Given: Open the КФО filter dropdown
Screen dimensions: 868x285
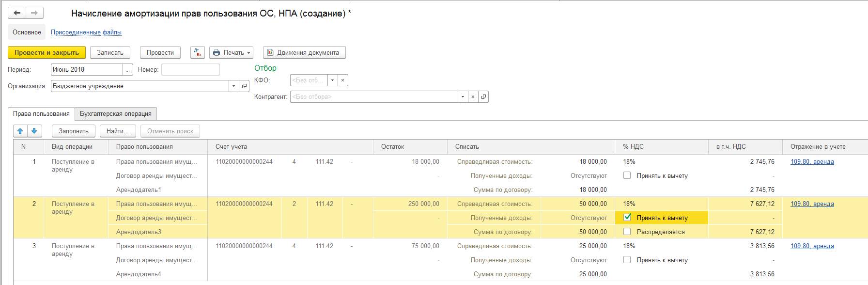Looking at the screenshot, I should 332,80.
